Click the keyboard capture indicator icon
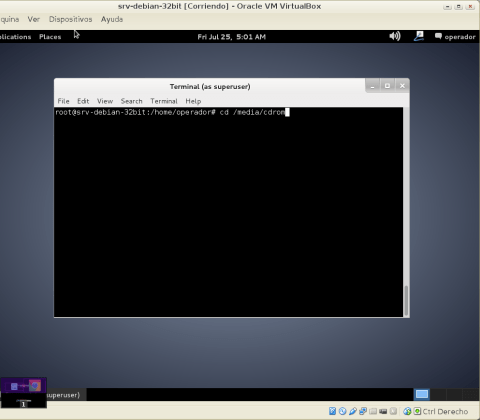 (x=417, y=411)
